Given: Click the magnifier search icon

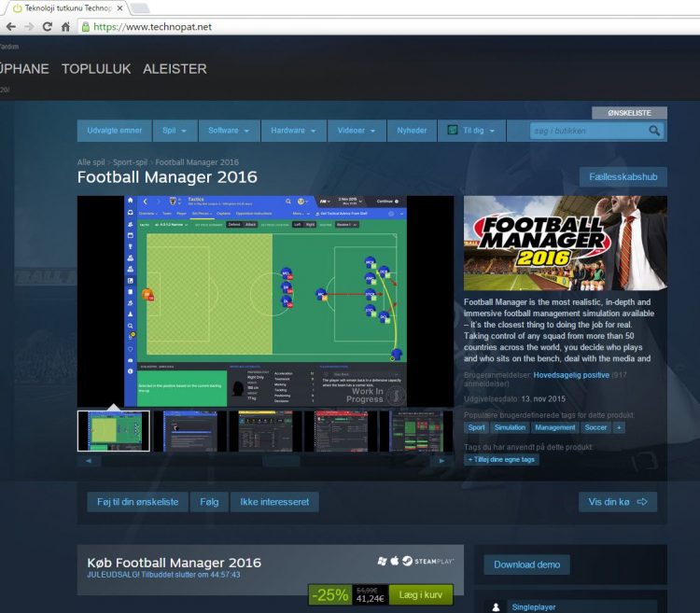Looking at the screenshot, I should (654, 131).
